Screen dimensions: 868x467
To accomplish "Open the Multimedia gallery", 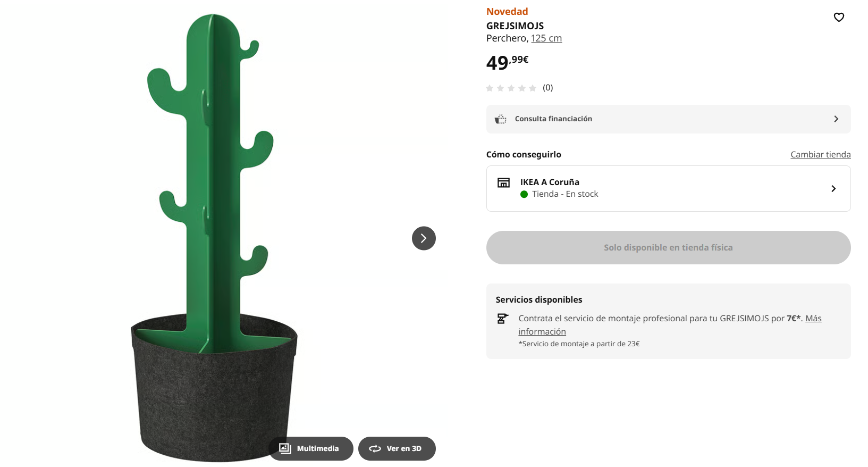I will click(x=310, y=448).
